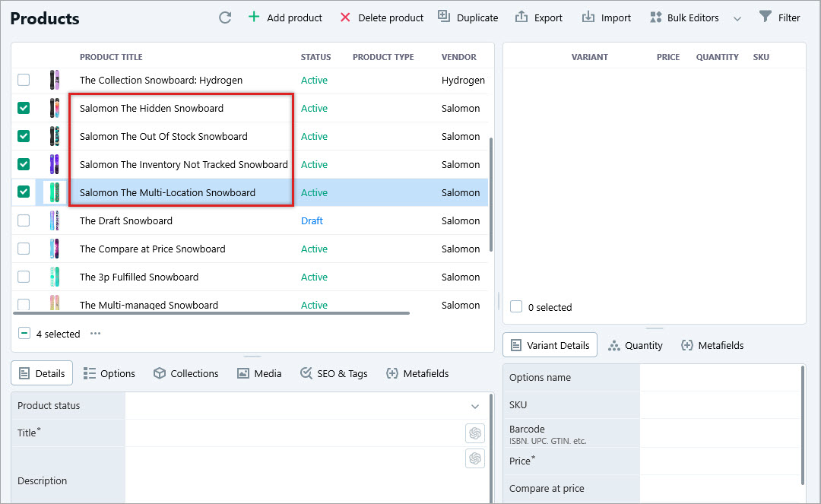The width and height of the screenshot is (821, 504).
Task: Click the Add product button label
Action: pos(294,17)
